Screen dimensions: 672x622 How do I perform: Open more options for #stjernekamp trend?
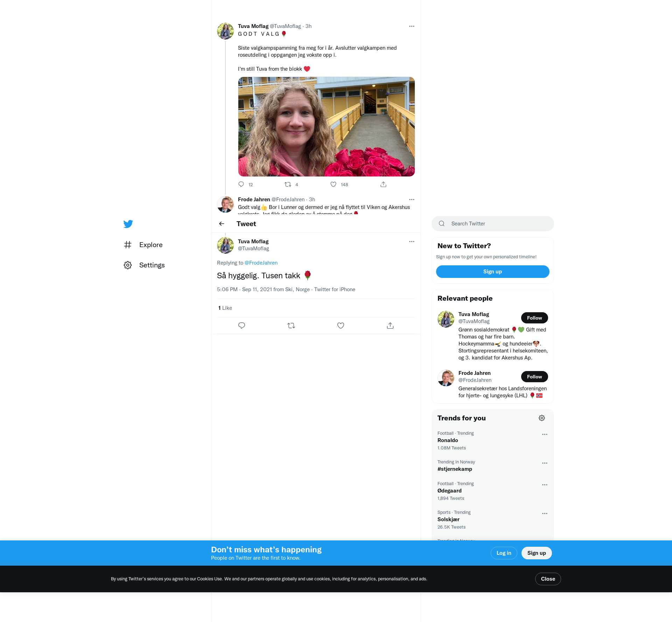point(545,463)
